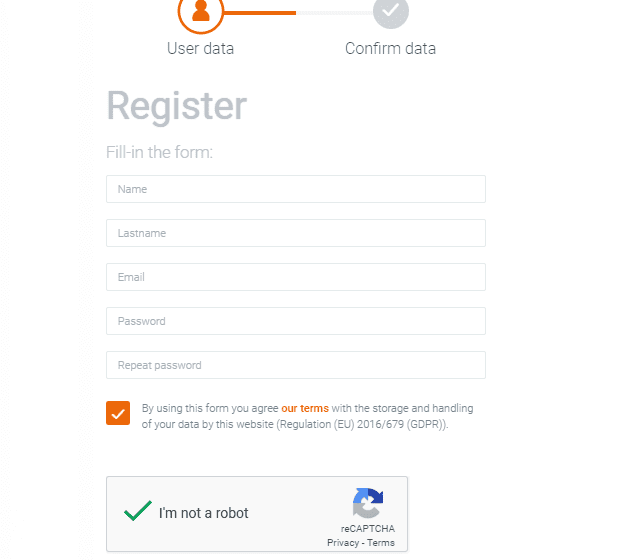Click the Register heading

(x=176, y=106)
